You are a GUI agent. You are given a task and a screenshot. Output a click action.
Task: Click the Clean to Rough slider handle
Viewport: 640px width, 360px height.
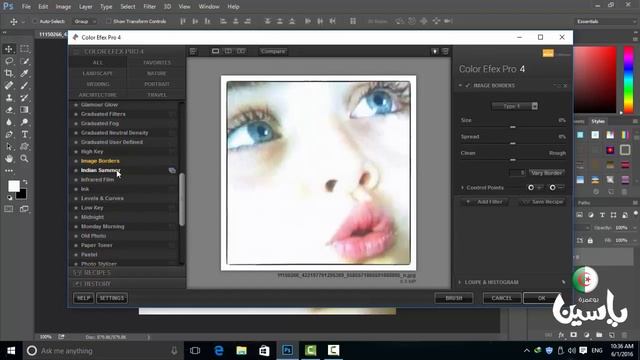coord(513,160)
